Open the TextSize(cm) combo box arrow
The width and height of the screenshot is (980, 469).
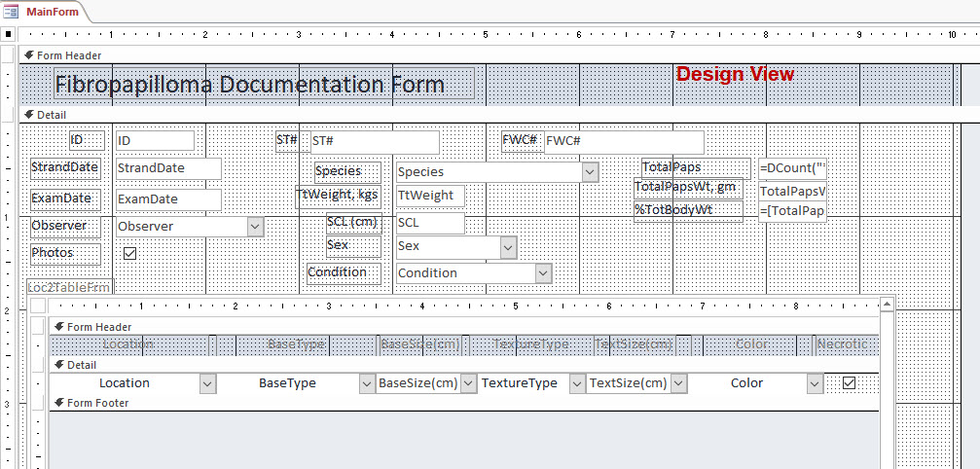coord(678,383)
